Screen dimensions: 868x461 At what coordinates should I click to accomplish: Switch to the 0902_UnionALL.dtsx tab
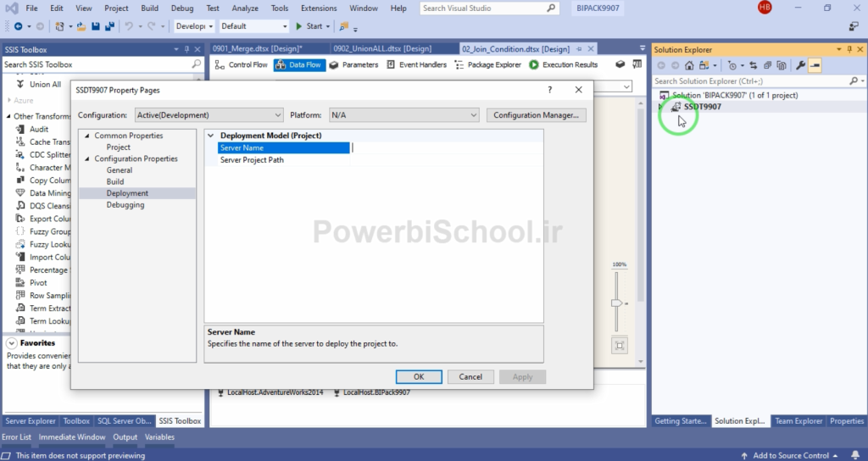pyautogui.click(x=382, y=48)
